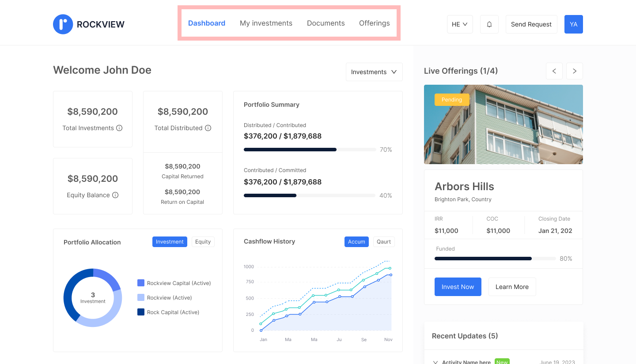Go to next live offering
Screen dimensions: 636x364
click(575, 71)
